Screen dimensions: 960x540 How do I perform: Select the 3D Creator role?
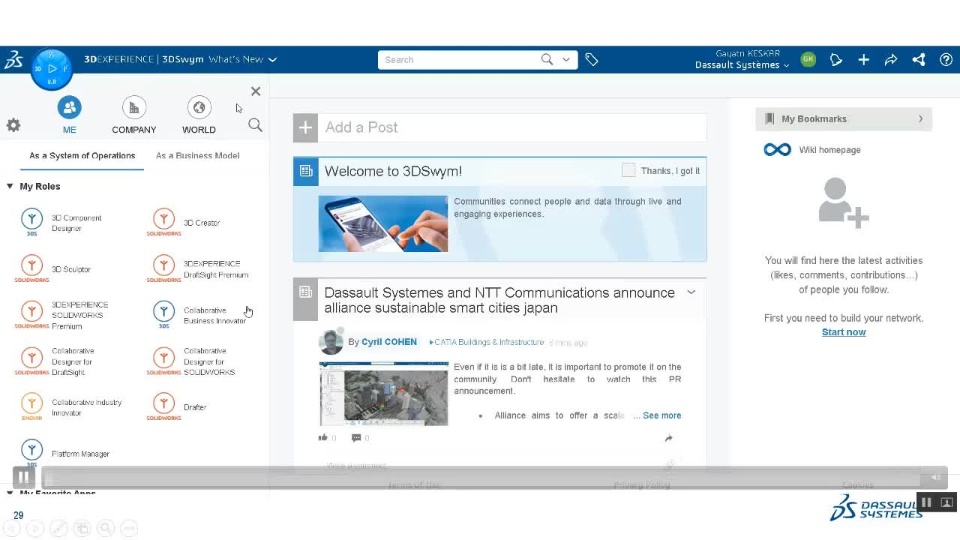(x=184, y=223)
